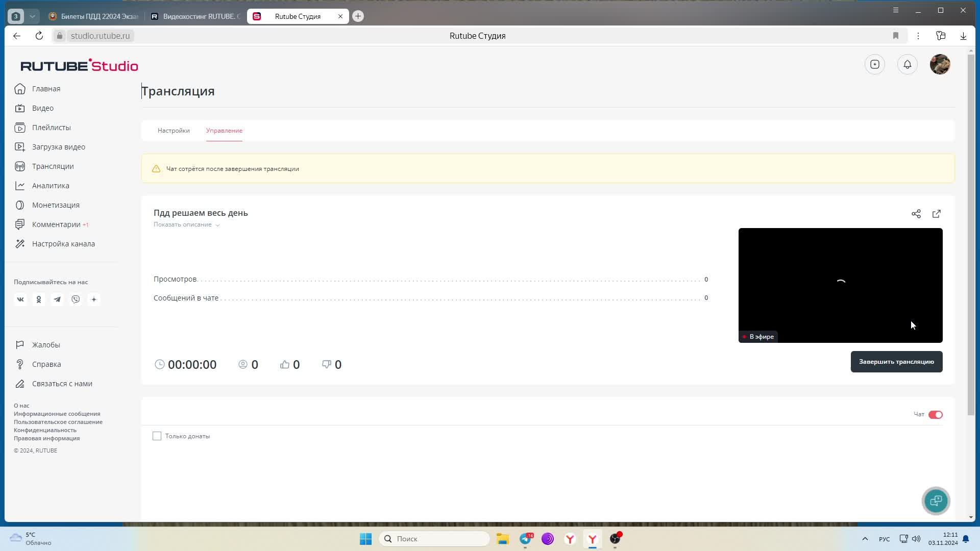The height and width of the screenshot is (551, 980).
Task: Click the page vertical scrollbar
Action: tap(971, 235)
